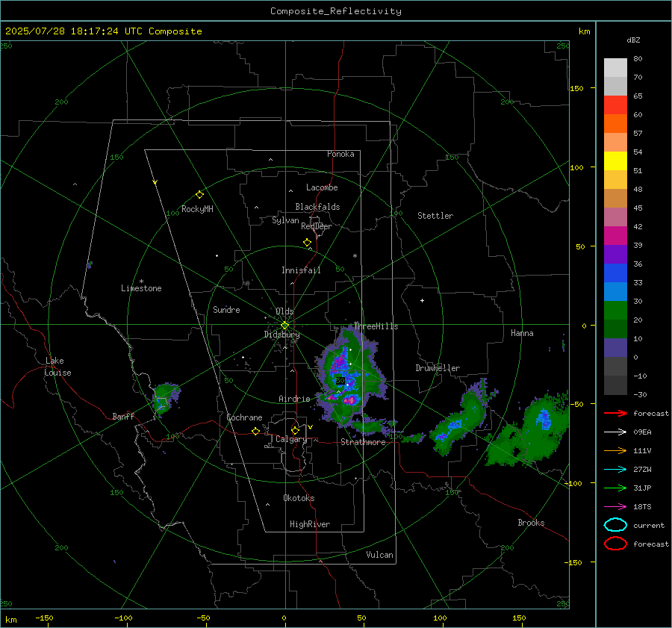672x628 pixels.
Task: Click the dBZ legend heading
Action: [x=633, y=40]
